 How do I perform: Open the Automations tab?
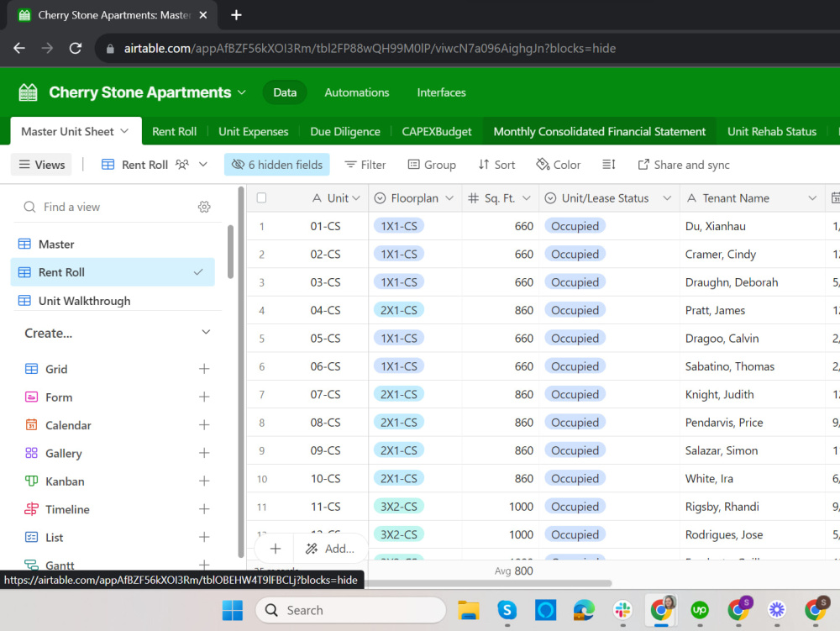[x=357, y=92]
